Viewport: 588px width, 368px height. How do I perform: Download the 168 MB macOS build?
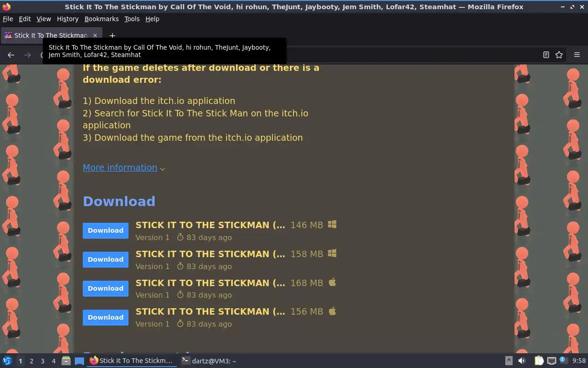point(106,288)
